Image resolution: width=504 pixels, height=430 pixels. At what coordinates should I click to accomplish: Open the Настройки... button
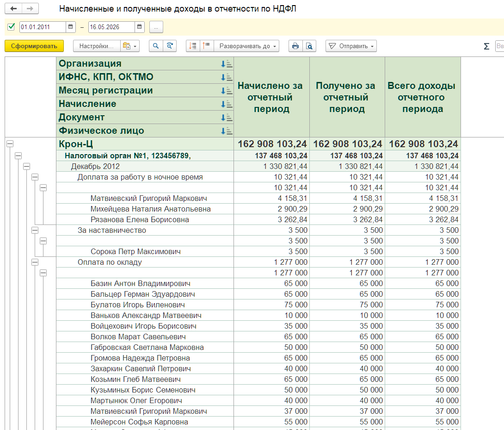pyautogui.click(x=97, y=46)
